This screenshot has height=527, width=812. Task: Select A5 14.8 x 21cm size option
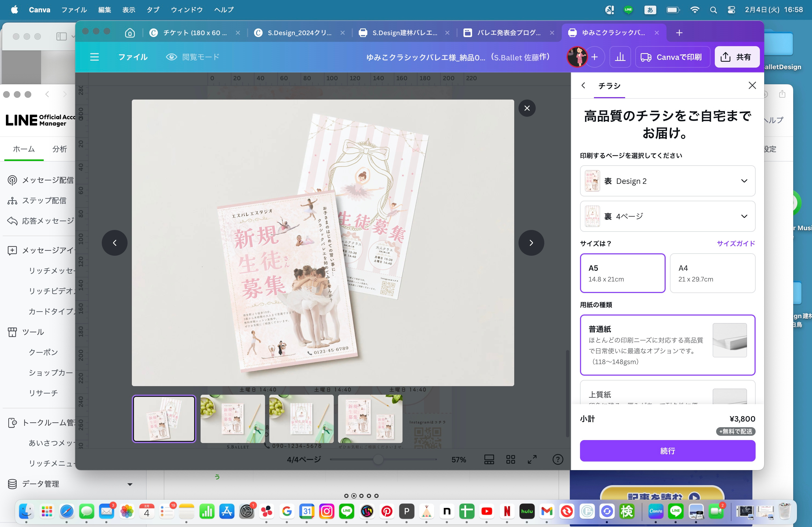pos(622,273)
